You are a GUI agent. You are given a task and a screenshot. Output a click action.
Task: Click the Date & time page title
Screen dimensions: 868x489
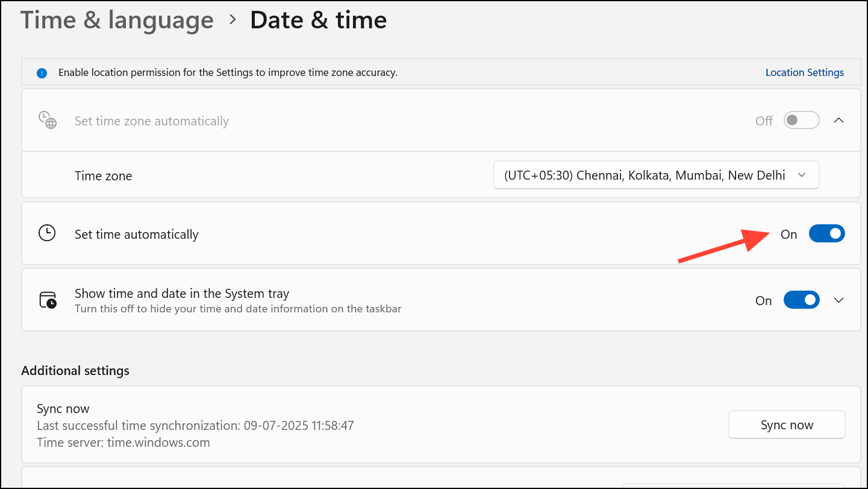pyautogui.click(x=318, y=21)
